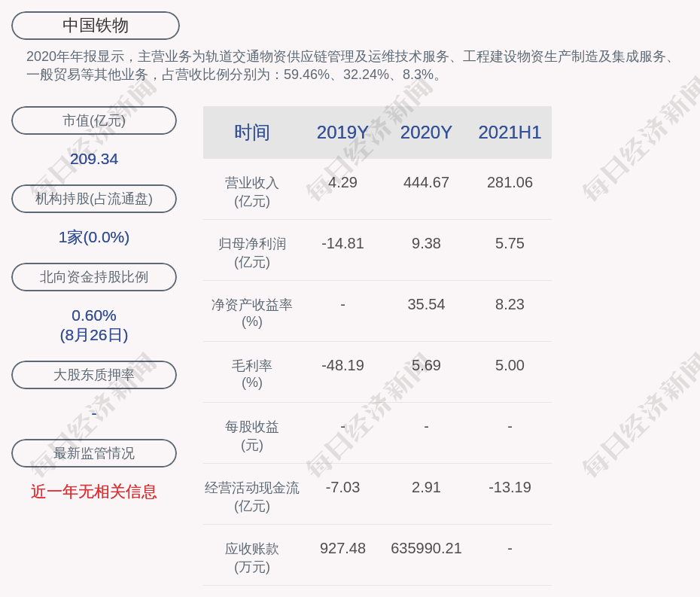Click the description line starting 2020年年报显示
The height and width of the screenshot is (597, 700).
pos(351,56)
